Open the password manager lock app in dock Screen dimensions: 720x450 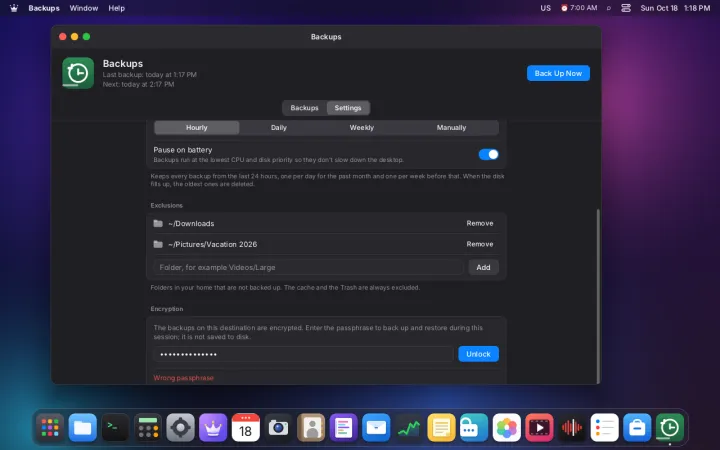pos(474,428)
